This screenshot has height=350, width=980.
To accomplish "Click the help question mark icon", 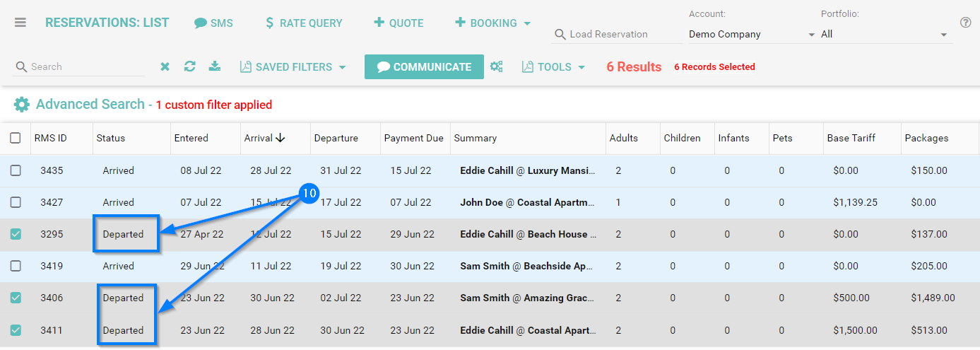I will pos(965,23).
